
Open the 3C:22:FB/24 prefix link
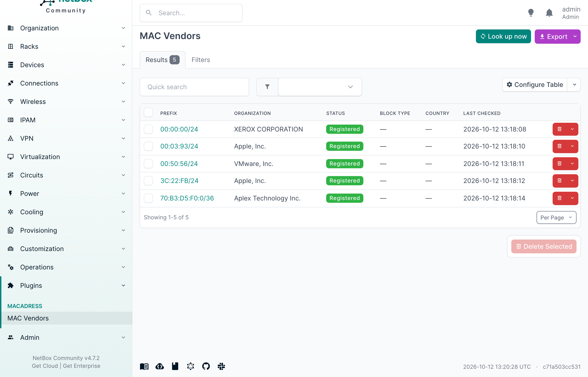pos(179,181)
